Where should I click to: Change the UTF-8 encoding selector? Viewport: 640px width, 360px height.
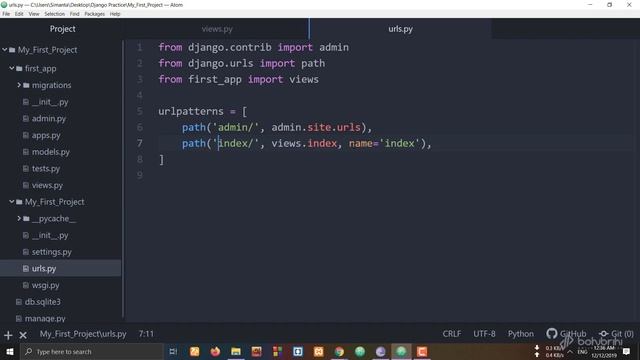coord(484,334)
